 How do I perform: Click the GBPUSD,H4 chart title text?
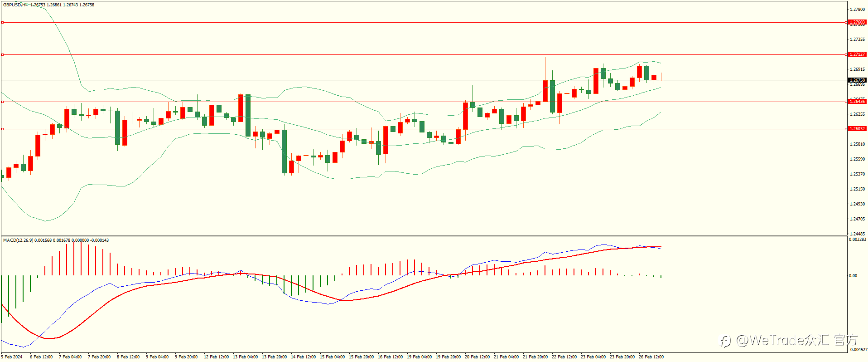(x=15, y=5)
